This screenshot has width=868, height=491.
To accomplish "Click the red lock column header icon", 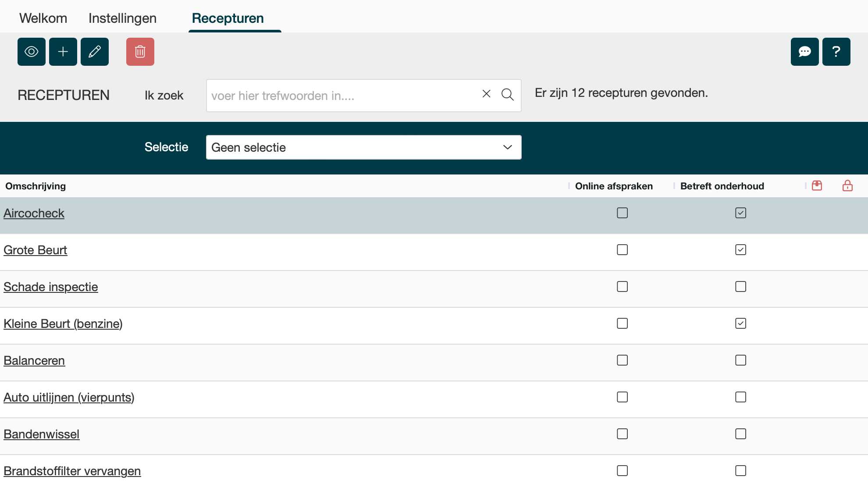I will pos(847,186).
